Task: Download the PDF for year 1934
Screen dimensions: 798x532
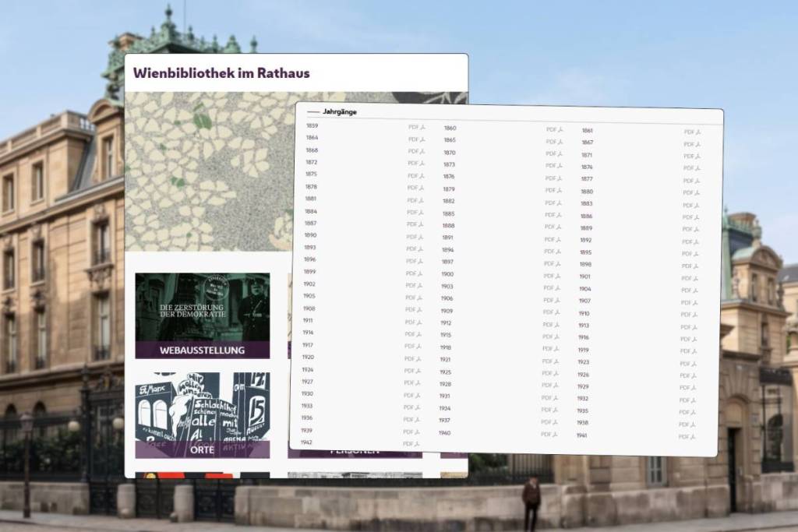Action: point(549,410)
